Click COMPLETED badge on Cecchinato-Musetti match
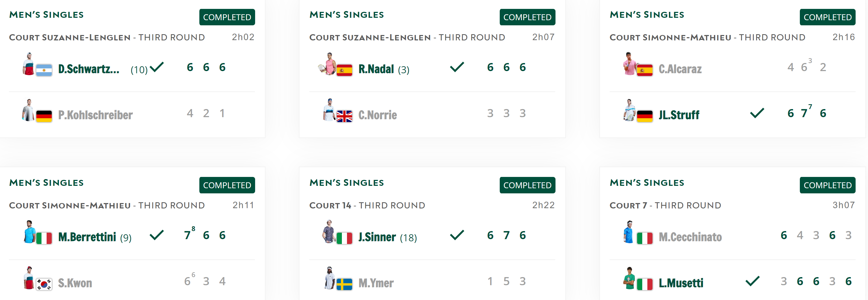 pyautogui.click(x=827, y=185)
